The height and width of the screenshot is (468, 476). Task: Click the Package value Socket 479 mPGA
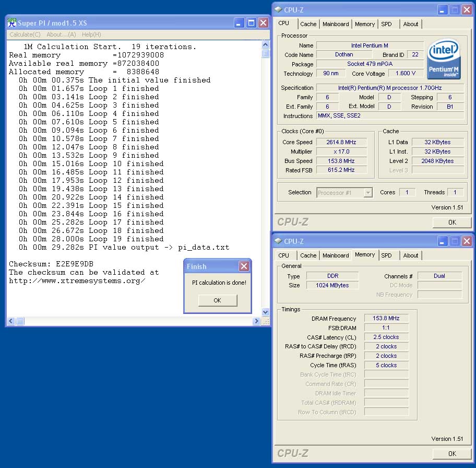(370, 64)
